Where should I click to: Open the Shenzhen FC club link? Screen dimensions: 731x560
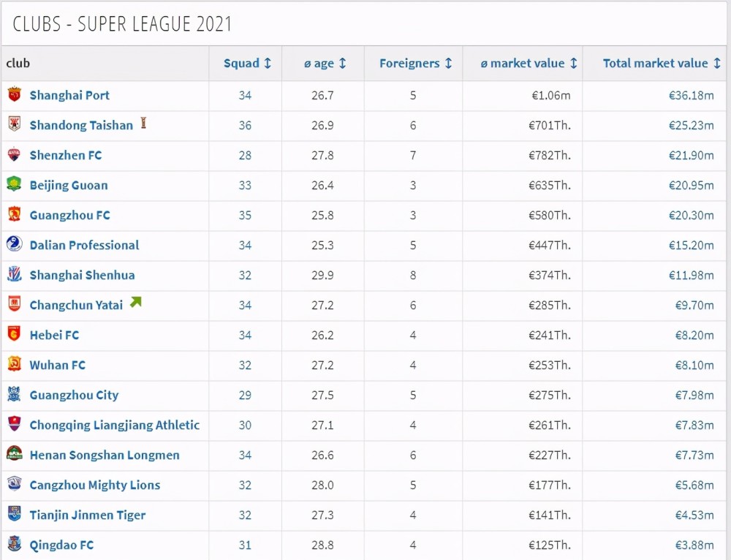pos(66,155)
